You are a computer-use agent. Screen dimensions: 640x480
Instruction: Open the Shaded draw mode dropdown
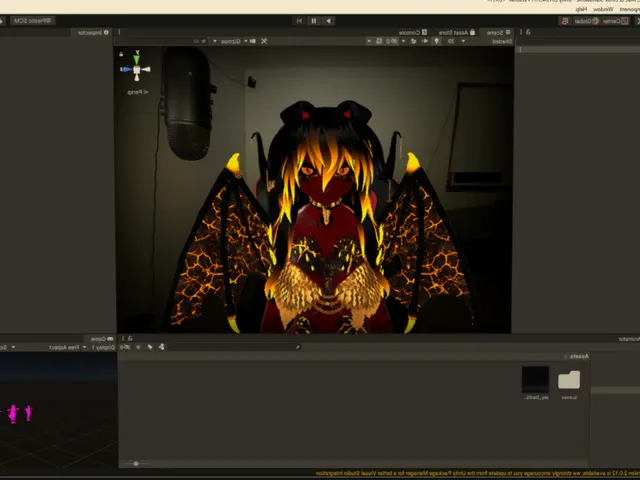[502, 41]
